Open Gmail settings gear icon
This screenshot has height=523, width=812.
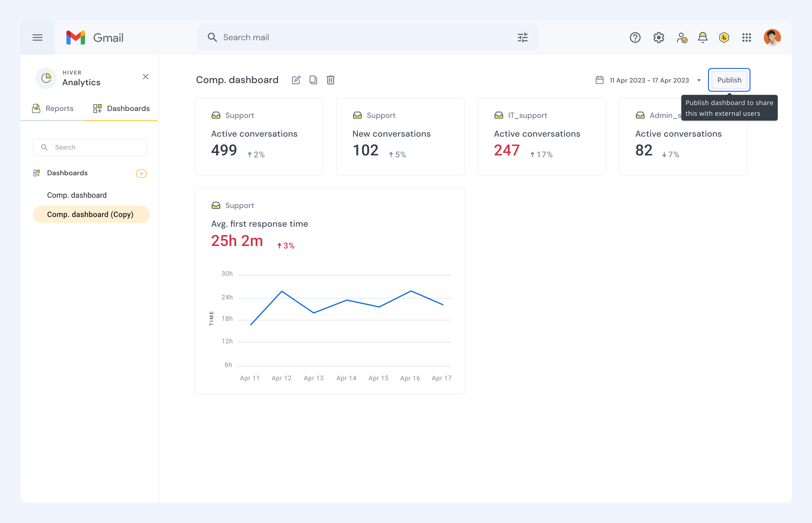(659, 37)
